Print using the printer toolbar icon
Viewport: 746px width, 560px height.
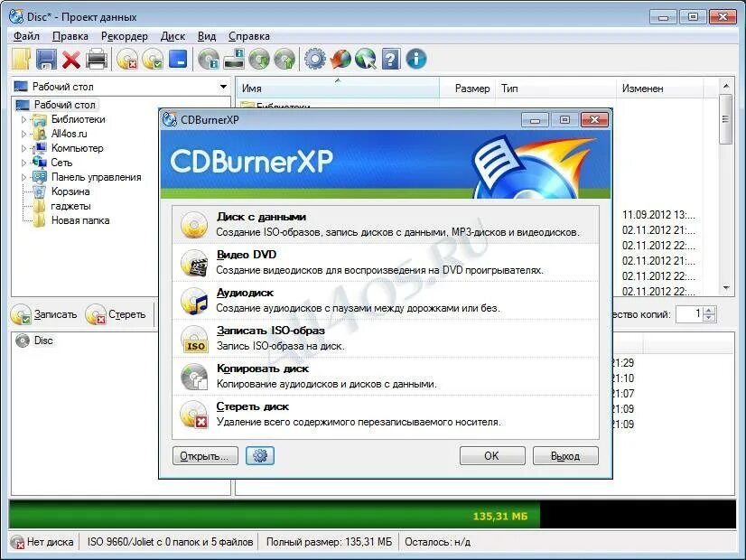pyautogui.click(x=97, y=60)
